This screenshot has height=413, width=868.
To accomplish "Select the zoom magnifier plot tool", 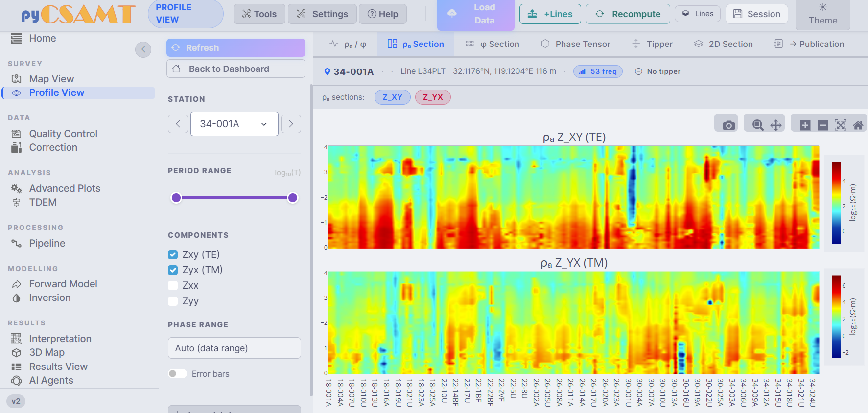I will tap(758, 125).
